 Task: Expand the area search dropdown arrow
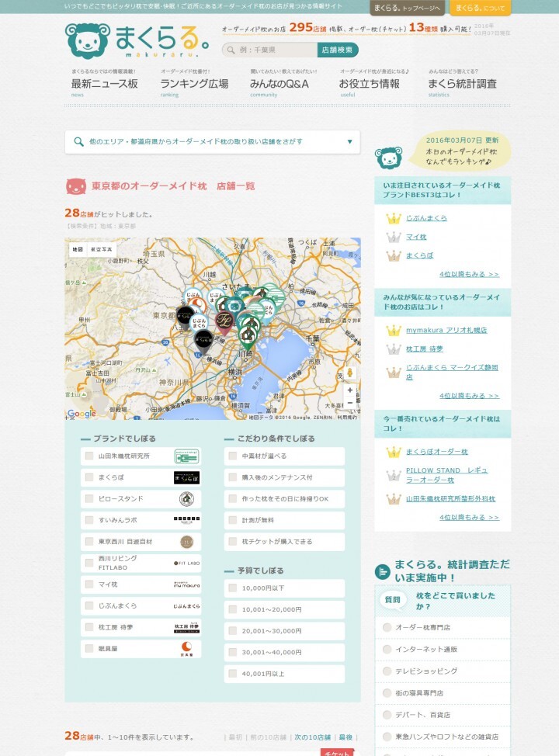tap(349, 142)
